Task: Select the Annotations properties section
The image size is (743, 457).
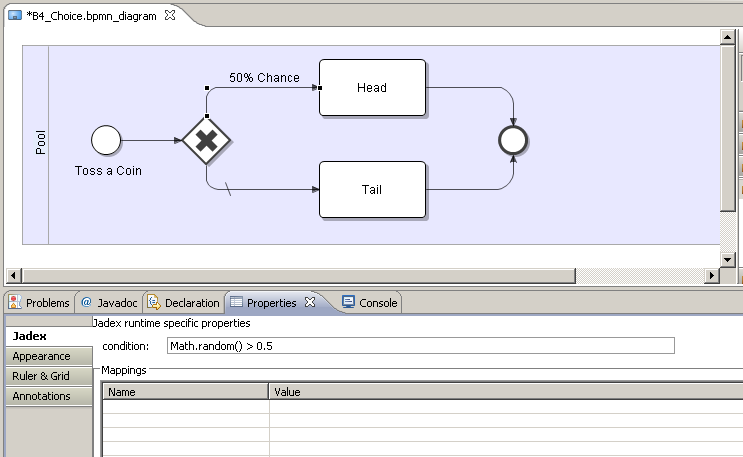Action: click(41, 396)
